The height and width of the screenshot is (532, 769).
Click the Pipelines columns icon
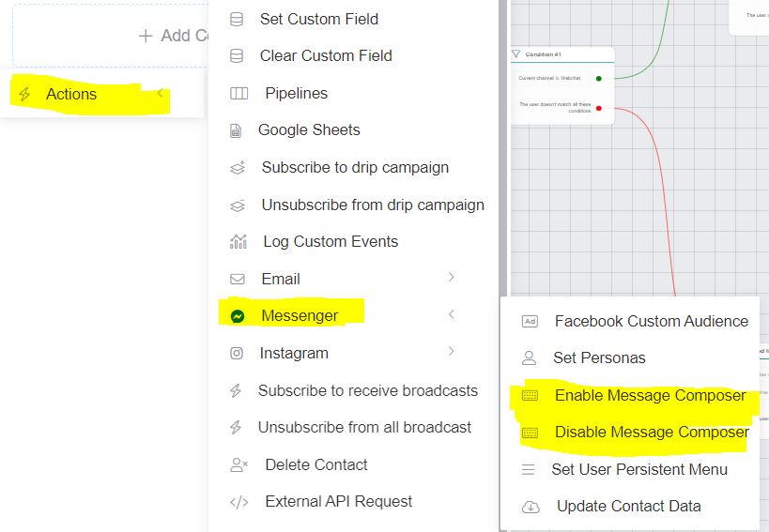coord(238,94)
